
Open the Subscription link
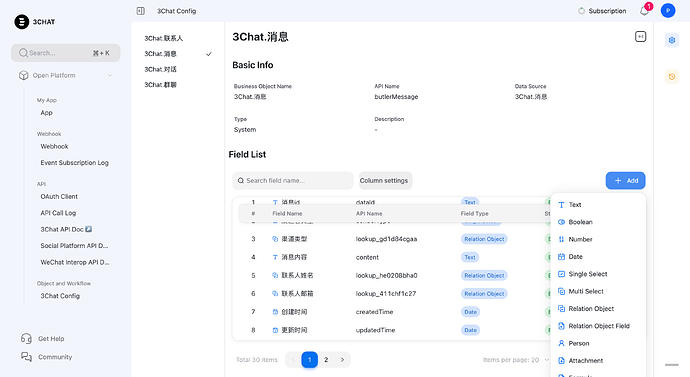tap(607, 11)
